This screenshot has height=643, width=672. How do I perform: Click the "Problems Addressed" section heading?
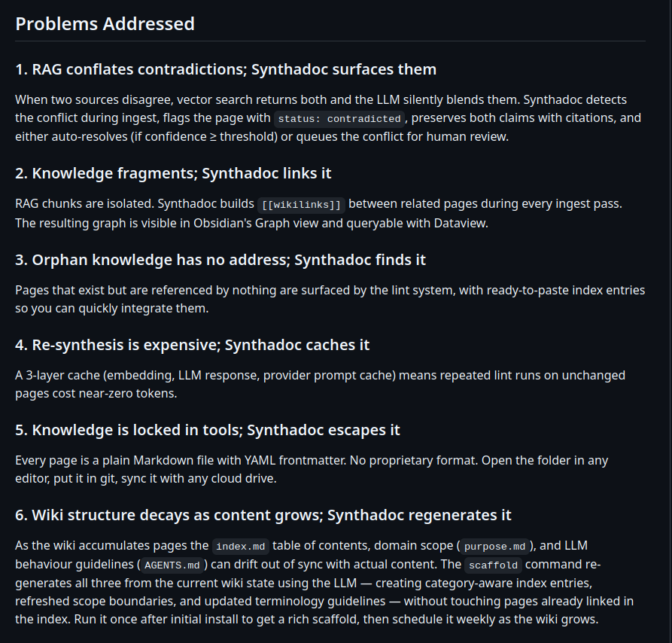click(105, 23)
